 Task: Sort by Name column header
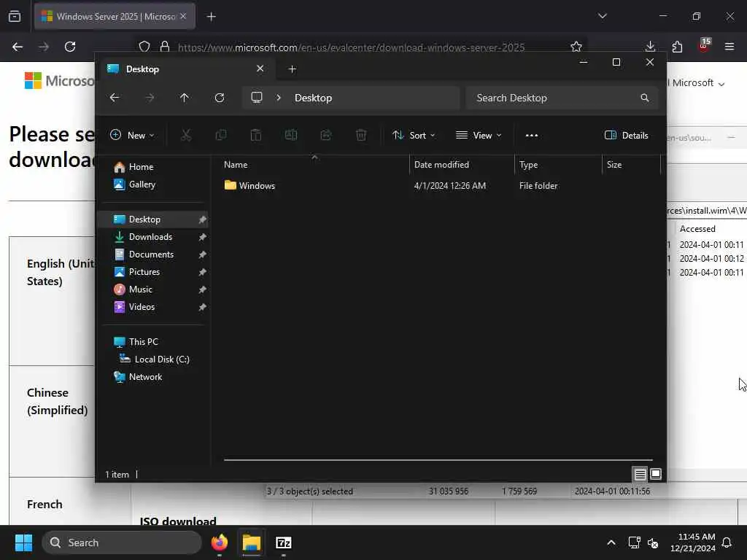pos(314,165)
